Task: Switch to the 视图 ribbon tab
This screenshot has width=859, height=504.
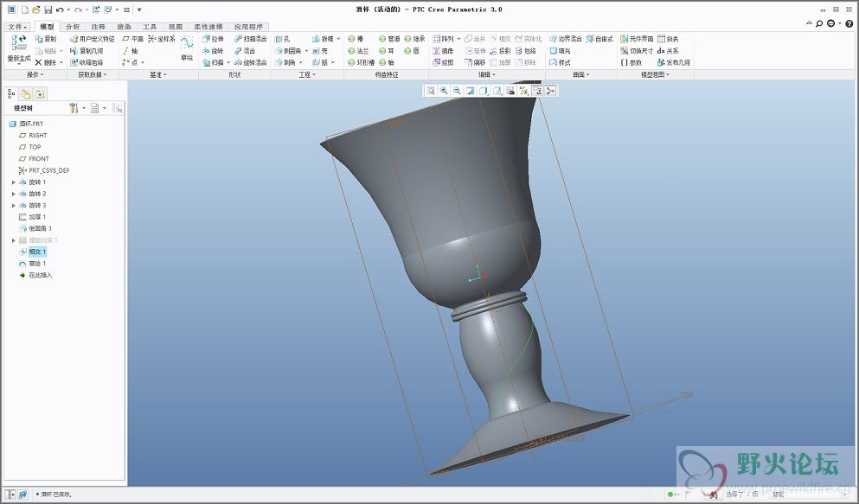Action: (x=176, y=26)
